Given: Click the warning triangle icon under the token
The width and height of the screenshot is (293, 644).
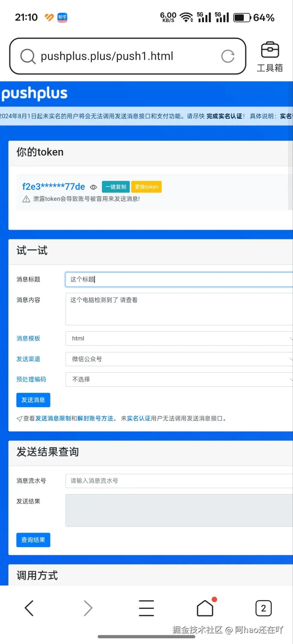Looking at the screenshot, I should coord(26,199).
